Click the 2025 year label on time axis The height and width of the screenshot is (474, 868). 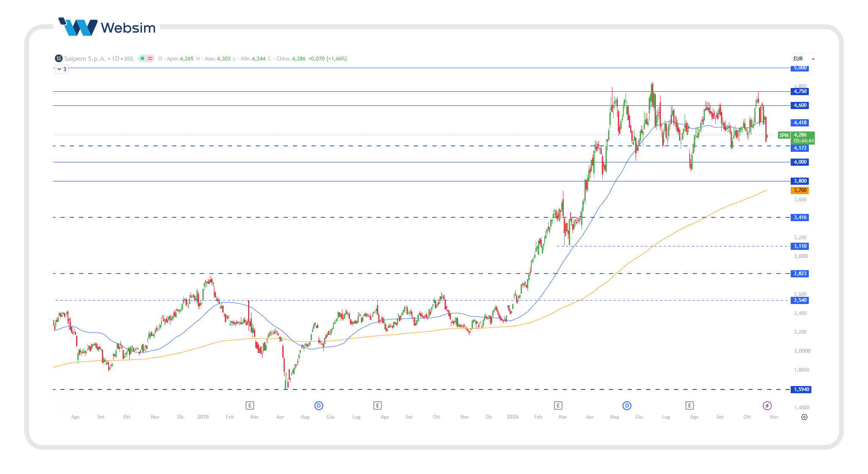pos(203,417)
